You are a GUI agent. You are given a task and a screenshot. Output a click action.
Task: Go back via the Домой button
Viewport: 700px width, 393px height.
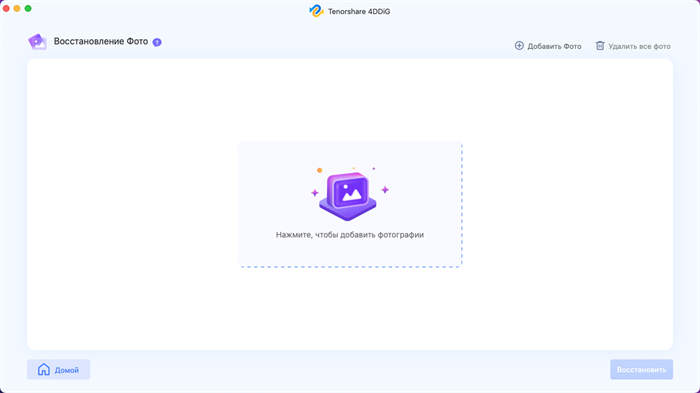[58, 369]
